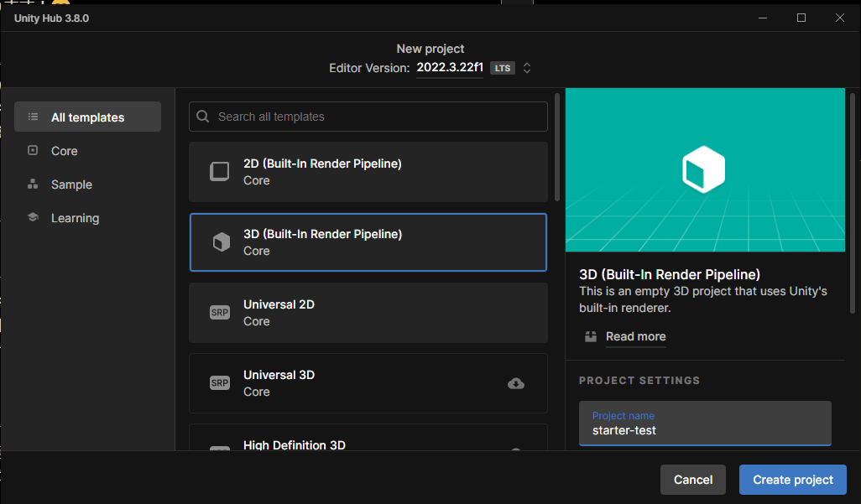Click the Universal 2D SRP icon

point(219,313)
